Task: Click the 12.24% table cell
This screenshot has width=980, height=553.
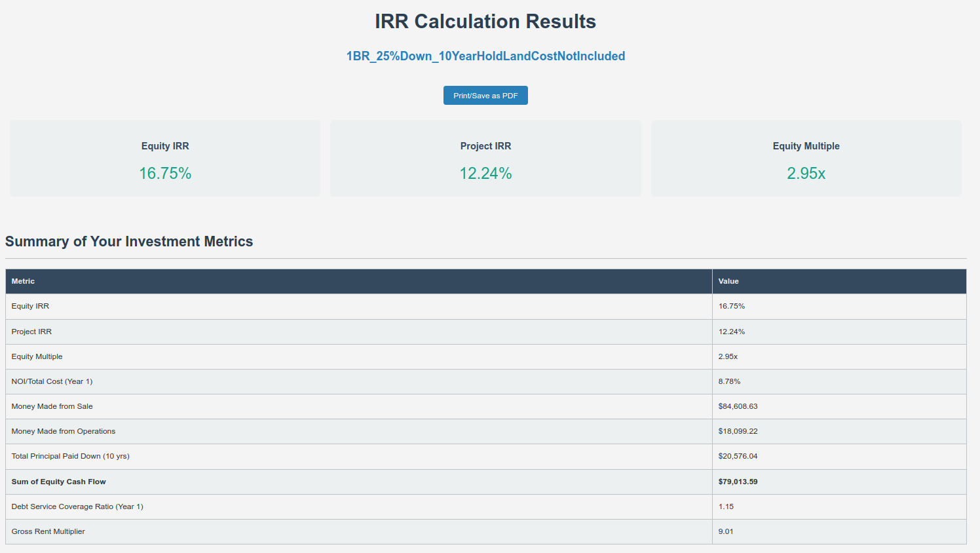Action: coord(839,332)
